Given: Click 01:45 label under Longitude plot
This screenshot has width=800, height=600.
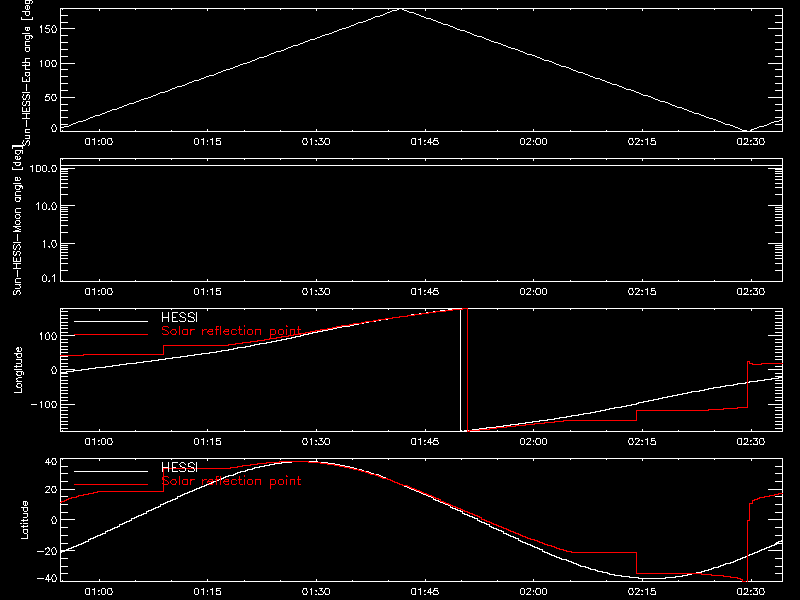Looking at the screenshot, I should click(424, 442).
